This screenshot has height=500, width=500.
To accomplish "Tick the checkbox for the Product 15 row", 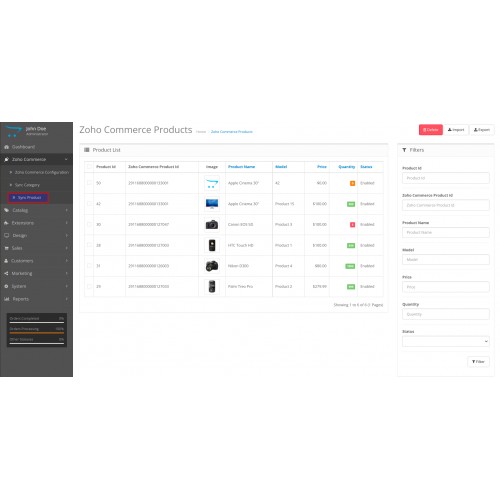I will click(89, 203).
